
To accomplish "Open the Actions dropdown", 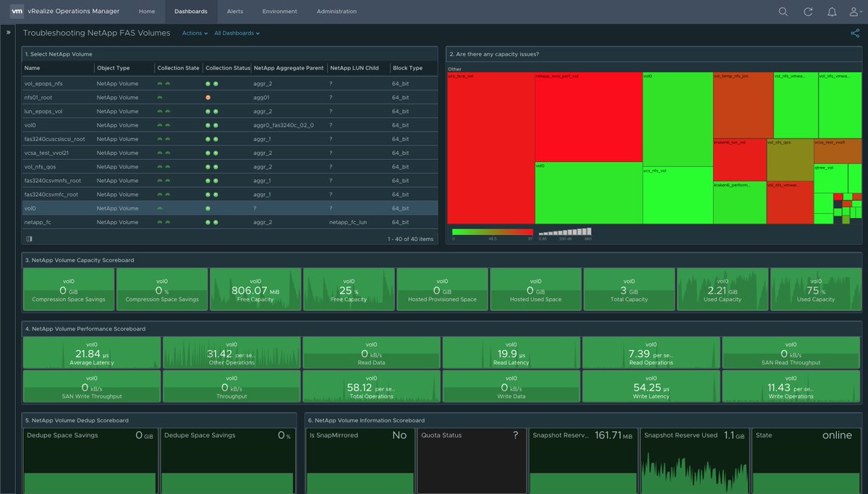I will pos(195,33).
